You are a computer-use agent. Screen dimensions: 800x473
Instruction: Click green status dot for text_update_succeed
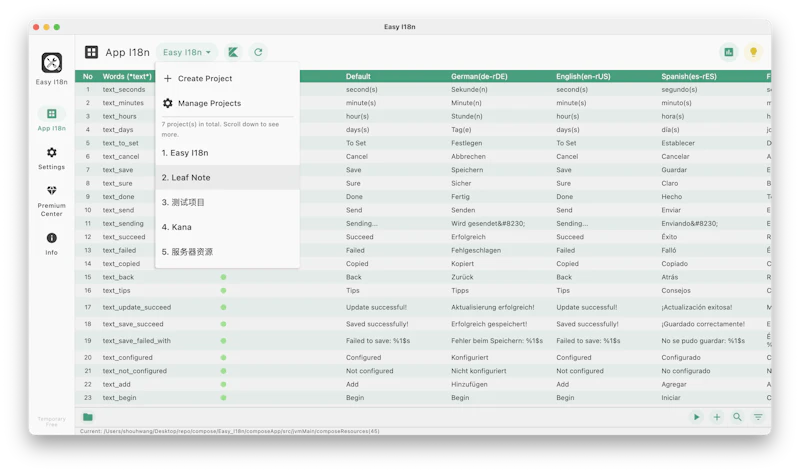[223, 307]
